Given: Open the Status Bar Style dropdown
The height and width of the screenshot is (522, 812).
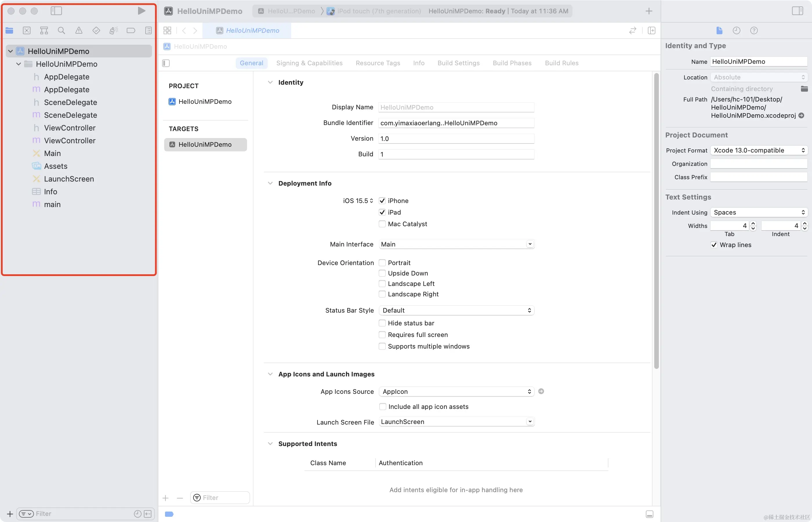Looking at the screenshot, I should click(456, 310).
